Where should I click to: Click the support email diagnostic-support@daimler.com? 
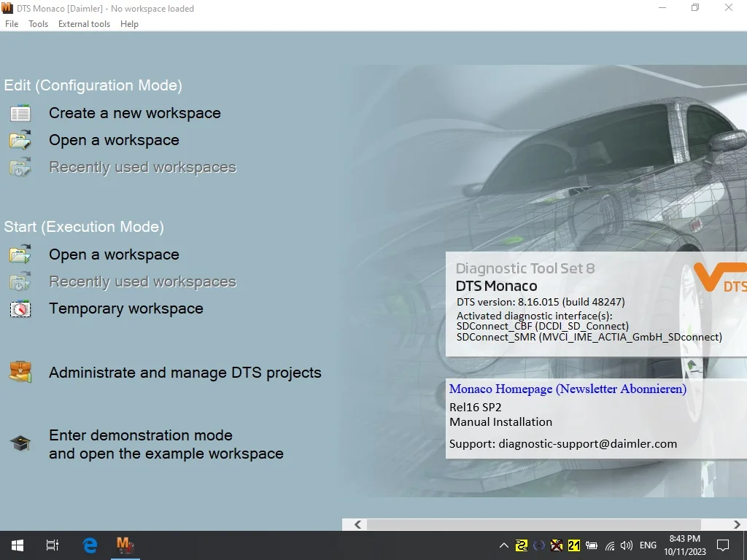[x=588, y=444]
